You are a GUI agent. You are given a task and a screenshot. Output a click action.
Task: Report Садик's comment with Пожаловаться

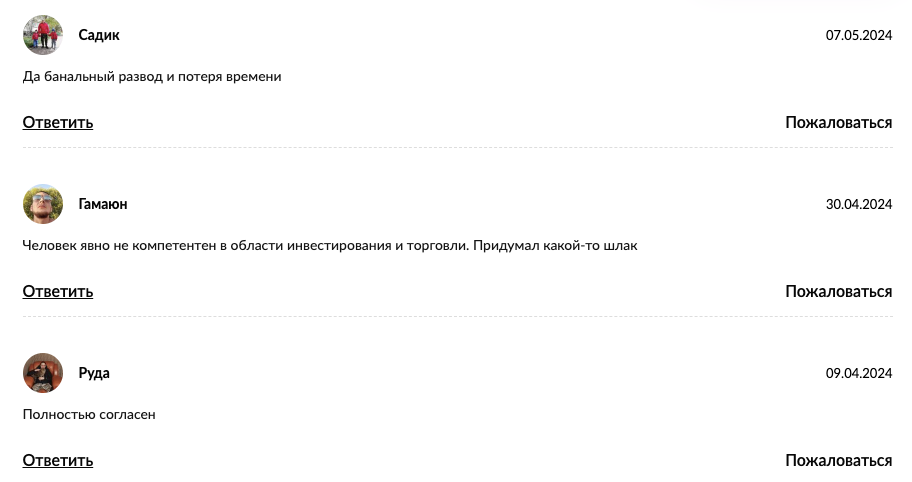click(x=838, y=123)
